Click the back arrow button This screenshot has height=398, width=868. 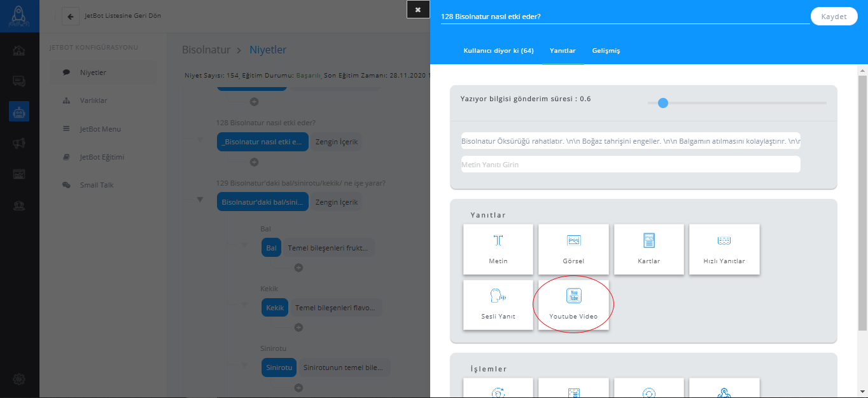(x=70, y=16)
